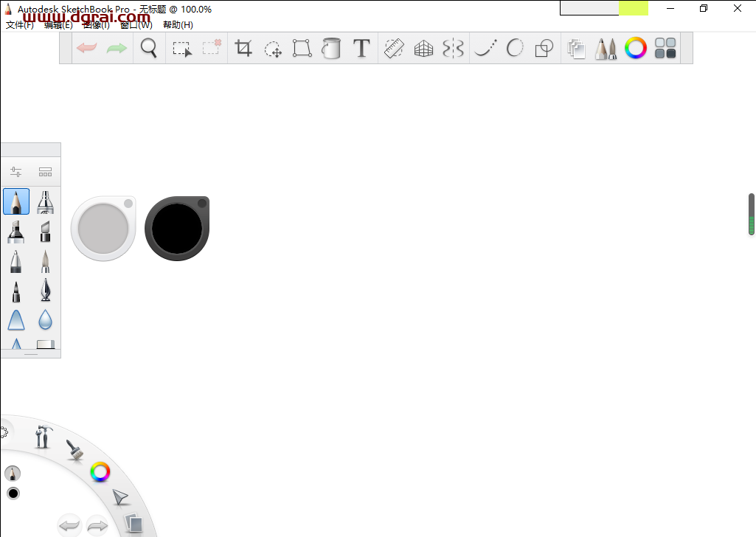Viewport: 756px width, 537px height.
Task: Pick the rectangular selection tool
Action: pyautogui.click(x=181, y=49)
